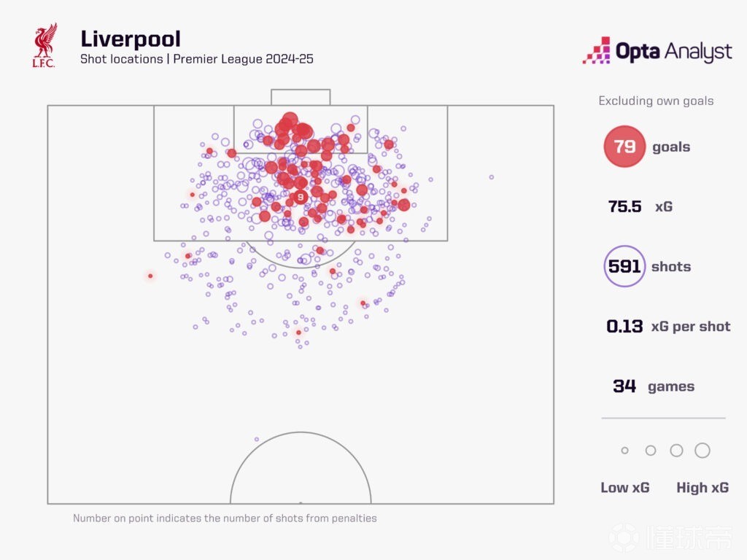Select the red 79 goals circle
Screen dimensions: 747x560
[624, 146]
